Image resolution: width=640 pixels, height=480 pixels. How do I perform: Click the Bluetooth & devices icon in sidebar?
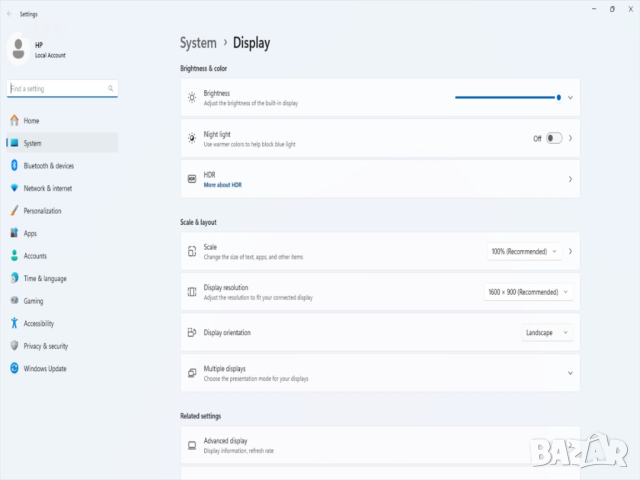[x=14, y=166]
